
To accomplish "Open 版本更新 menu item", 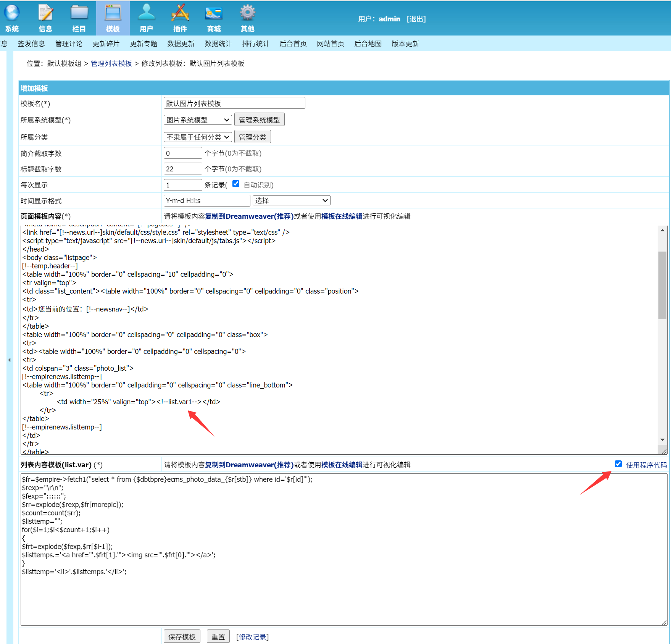I will (405, 44).
